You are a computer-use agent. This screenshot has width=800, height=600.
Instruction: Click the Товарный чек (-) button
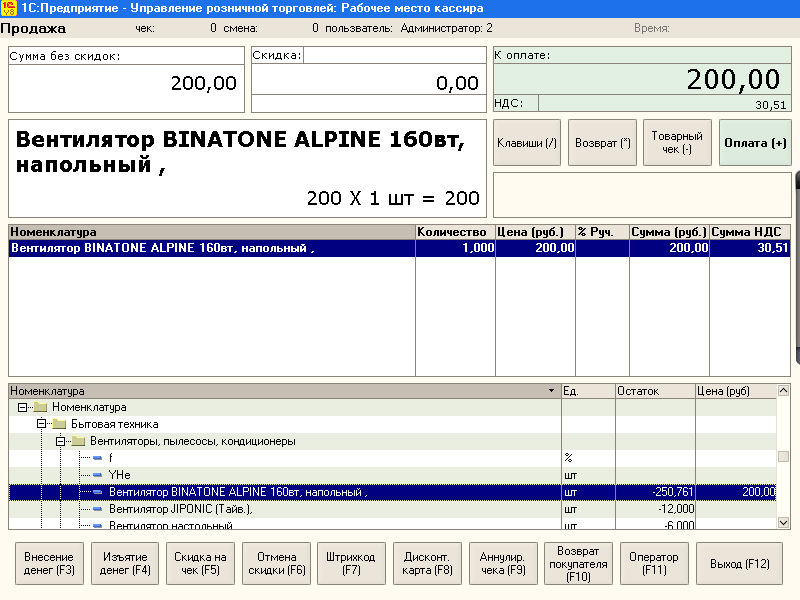[677, 143]
